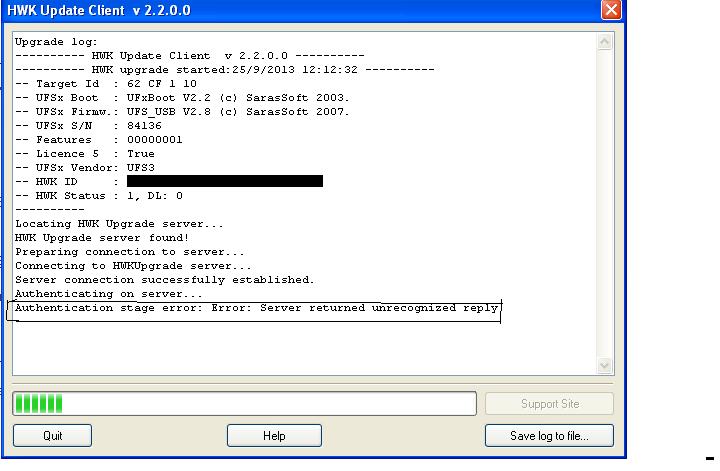Click the Quit button
The width and height of the screenshot is (720, 471).
(52, 435)
